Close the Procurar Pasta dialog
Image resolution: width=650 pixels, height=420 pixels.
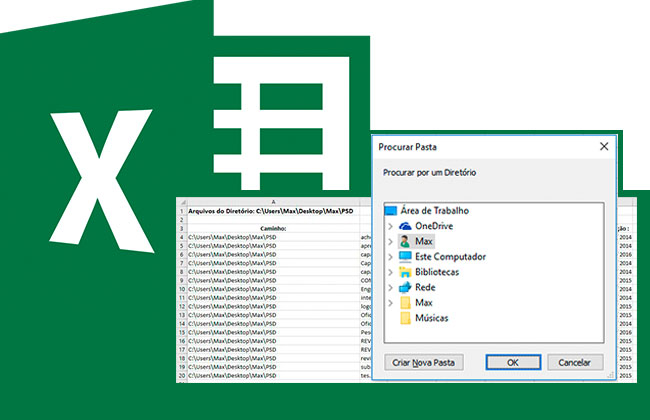coord(604,146)
